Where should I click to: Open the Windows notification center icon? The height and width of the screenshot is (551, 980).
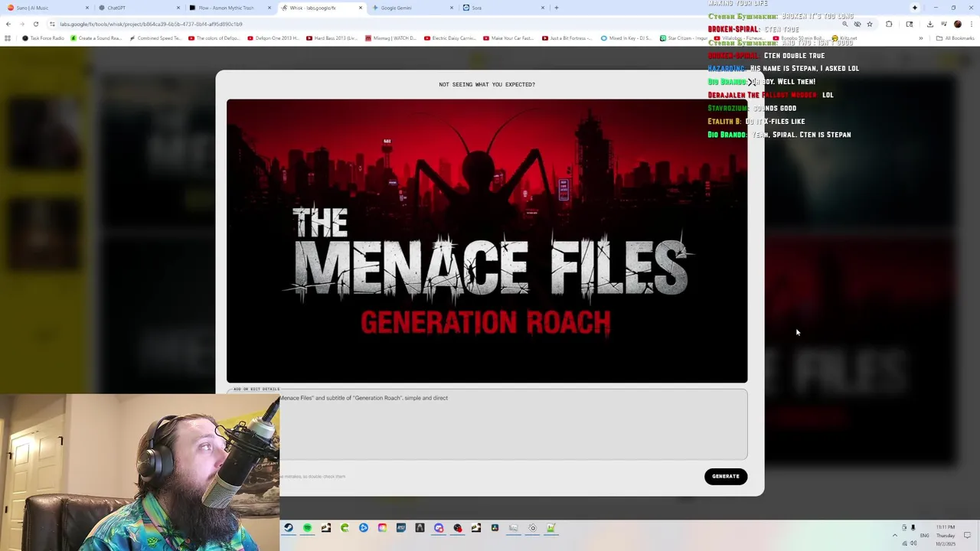tap(968, 535)
